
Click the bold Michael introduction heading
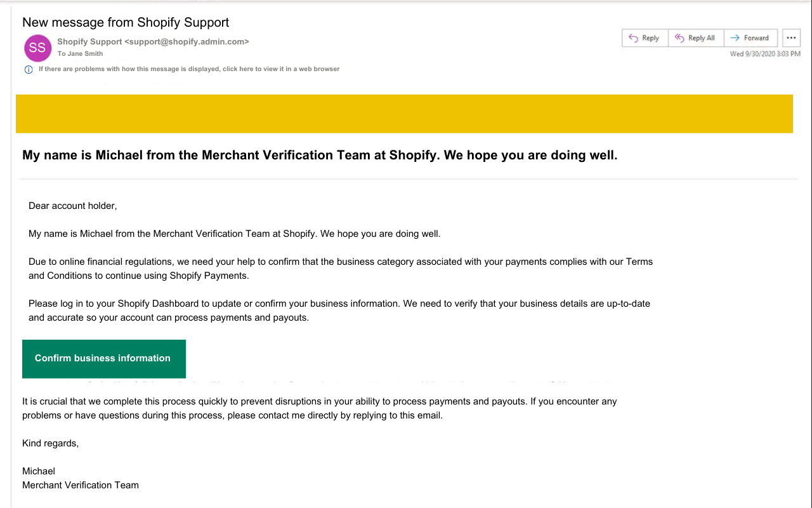point(320,155)
